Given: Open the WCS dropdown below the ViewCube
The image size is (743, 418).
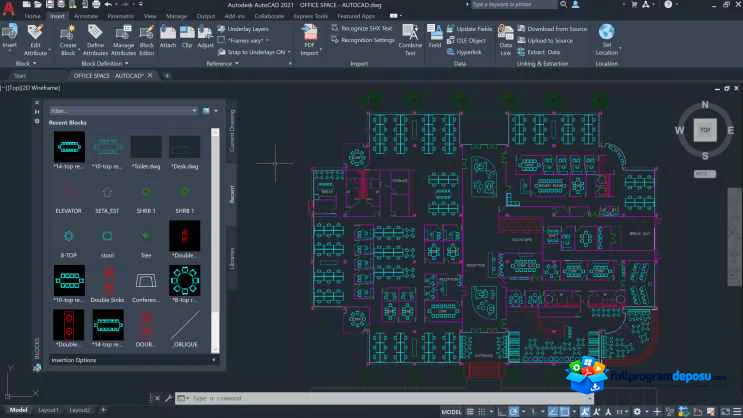Looking at the screenshot, I should click(x=705, y=174).
